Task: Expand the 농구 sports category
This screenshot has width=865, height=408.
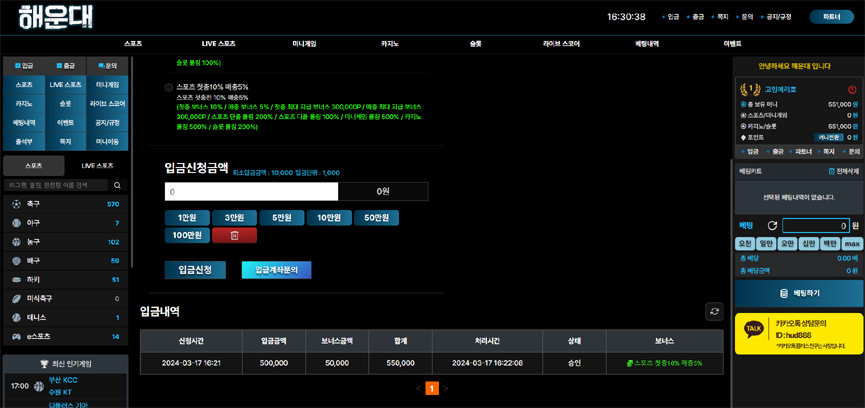Action: pyautogui.click(x=65, y=242)
